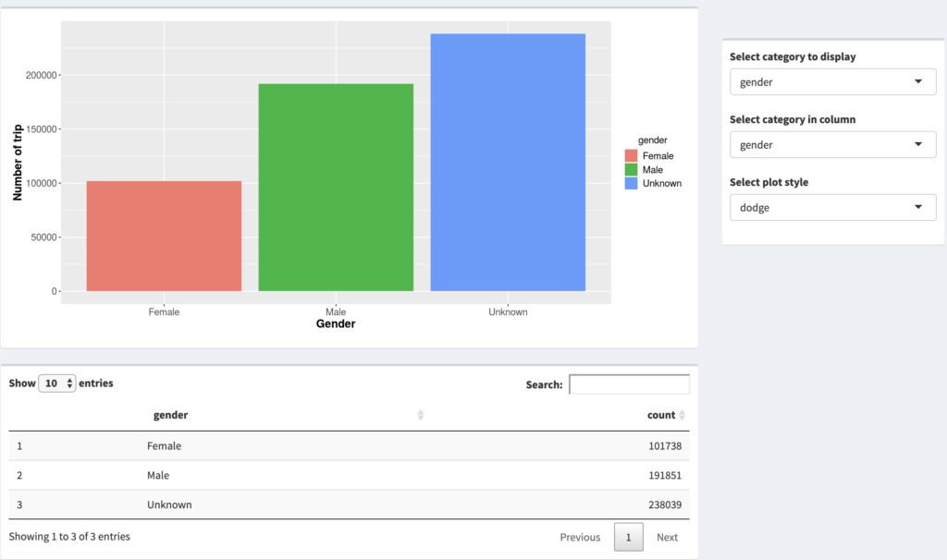Click the 'Showing 1 to 3 of 3 entries' text
The height and width of the screenshot is (560, 947).
(69, 537)
